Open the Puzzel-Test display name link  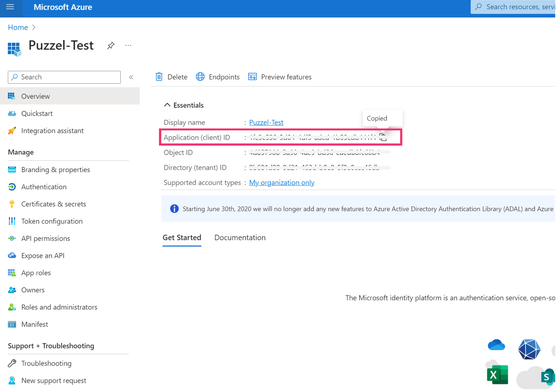[x=266, y=122]
